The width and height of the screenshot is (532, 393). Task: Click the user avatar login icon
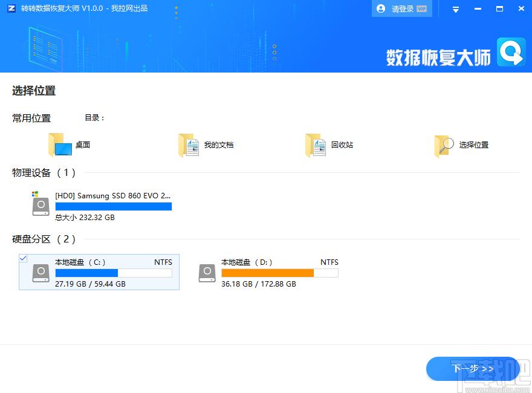coord(381,8)
